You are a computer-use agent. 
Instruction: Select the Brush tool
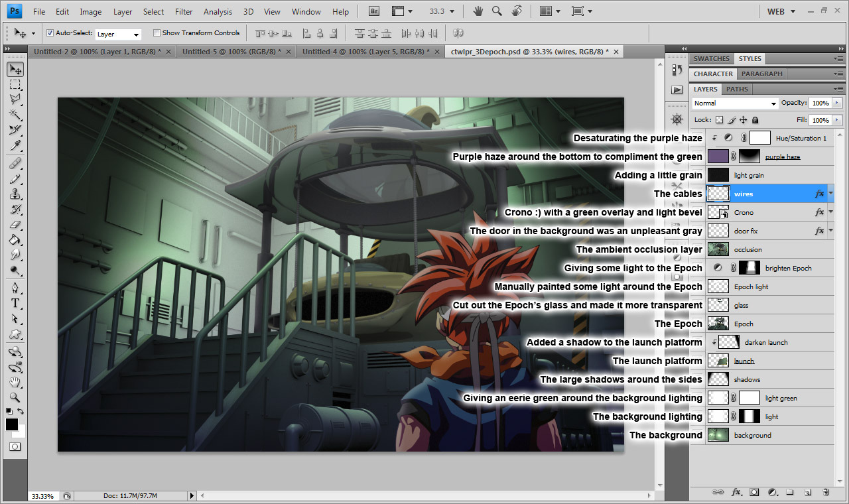15,178
